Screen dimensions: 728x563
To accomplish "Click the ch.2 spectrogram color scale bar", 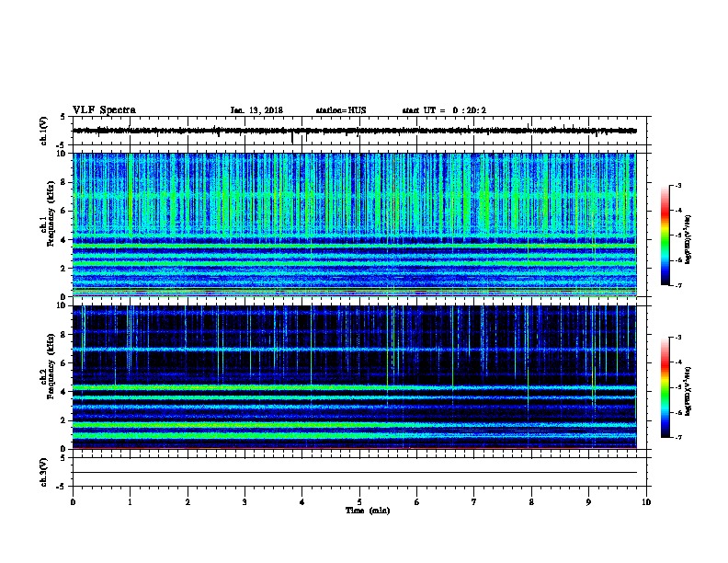I will [x=665, y=387].
